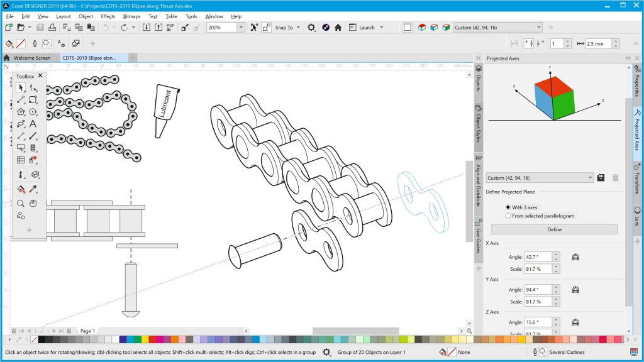Open the Custom (42, 94, 16) preset dropdown in docker
Image resolution: width=644 pixels, height=362 pixels.
pyautogui.click(x=589, y=178)
